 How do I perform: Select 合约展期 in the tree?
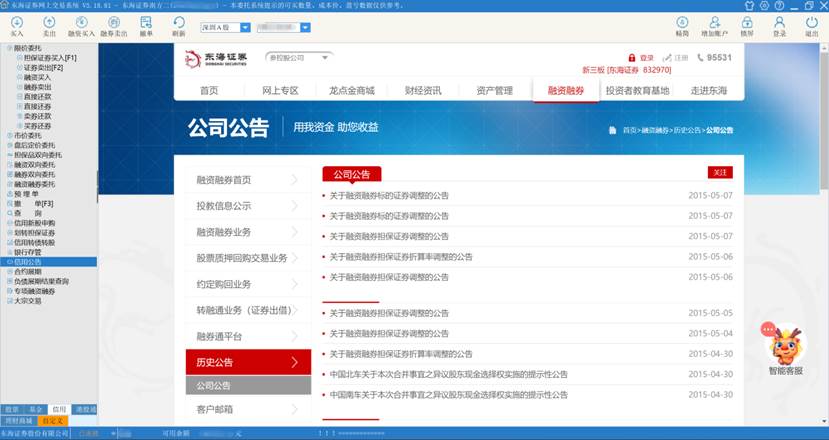coord(27,271)
